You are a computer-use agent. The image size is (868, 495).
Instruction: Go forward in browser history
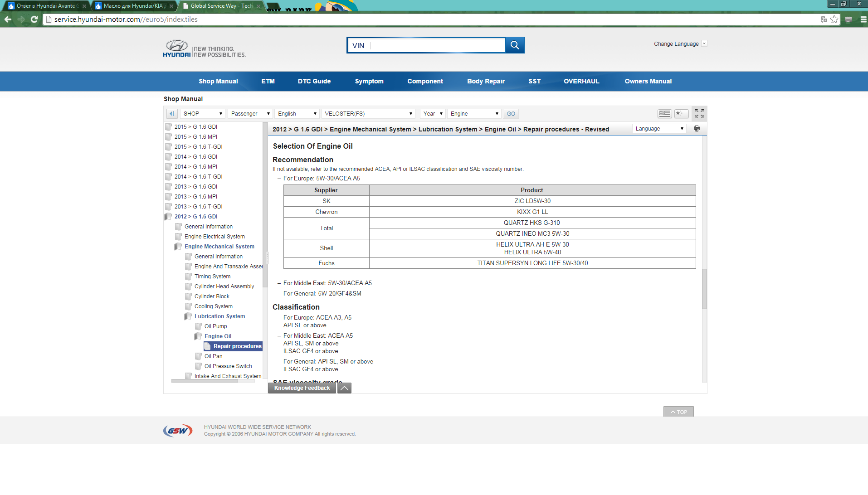click(21, 19)
